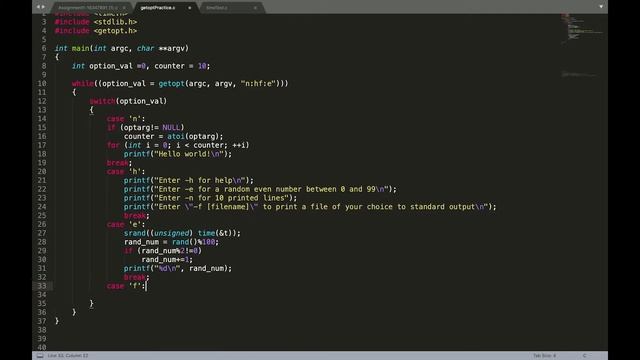Place cursor on '#include <getopt.h>' line
Screen dimensions: 640x360
click(x=96, y=31)
